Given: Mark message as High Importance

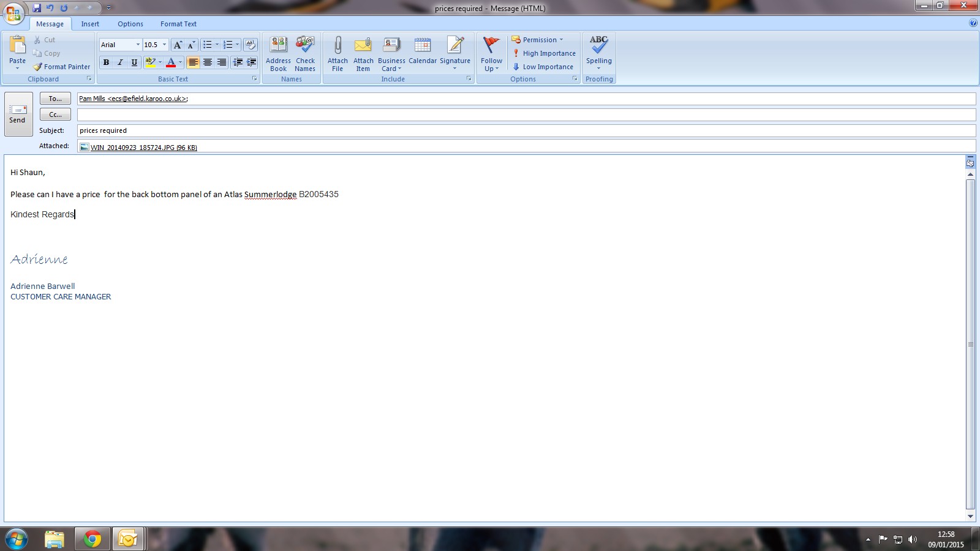Looking at the screenshot, I should tap(544, 53).
